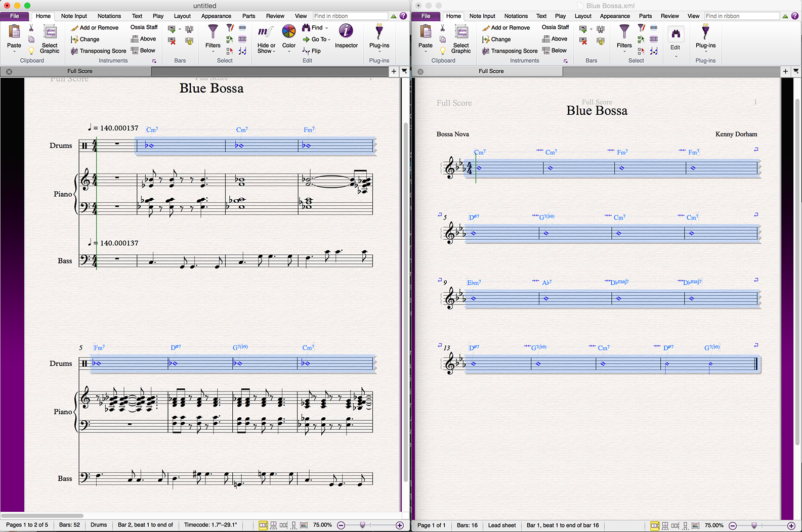This screenshot has width=802, height=532.
Task: Open new tab plus button, untitled window
Action: [394, 71]
